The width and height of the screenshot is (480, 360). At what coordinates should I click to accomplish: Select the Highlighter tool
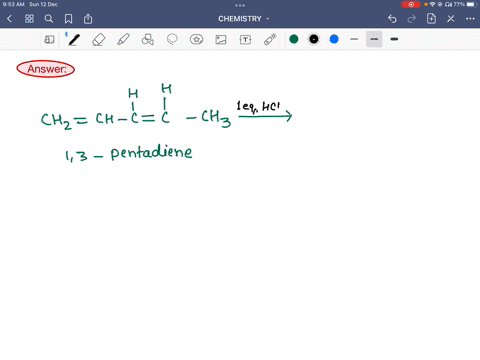click(123, 39)
